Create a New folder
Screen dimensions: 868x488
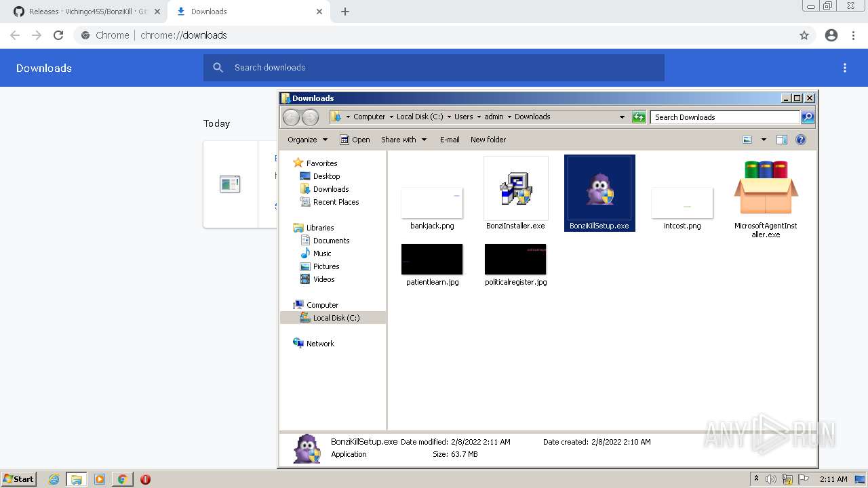click(x=488, y=140)
